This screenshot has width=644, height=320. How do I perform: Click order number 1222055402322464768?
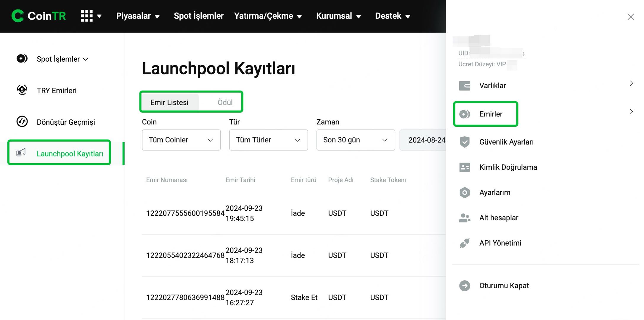(x=185, y=255)
